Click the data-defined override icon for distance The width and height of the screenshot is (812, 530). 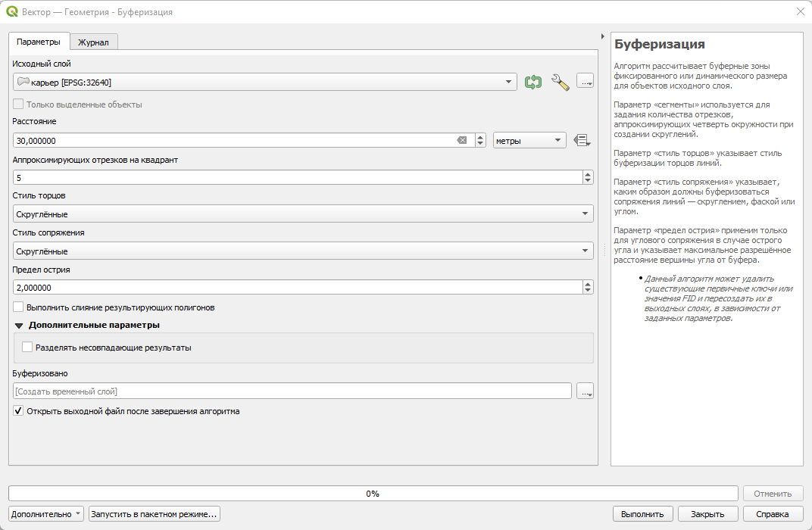[x=582, y=140]
